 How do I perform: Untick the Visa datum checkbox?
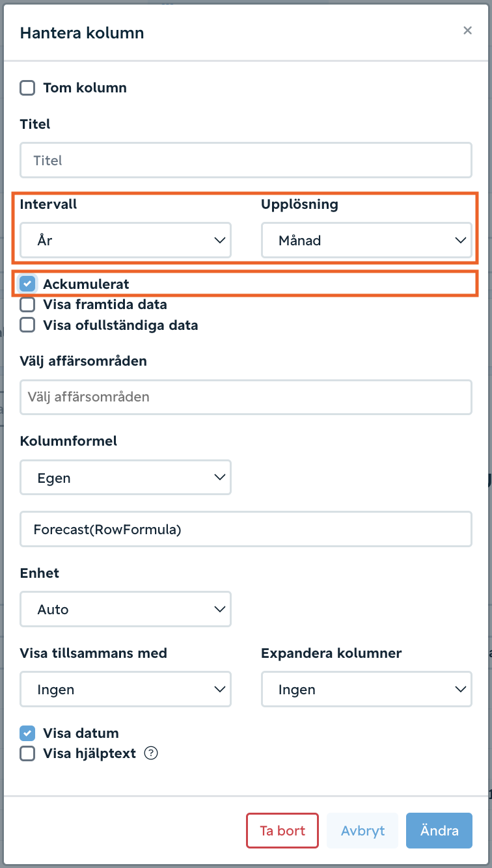(27, 733)
